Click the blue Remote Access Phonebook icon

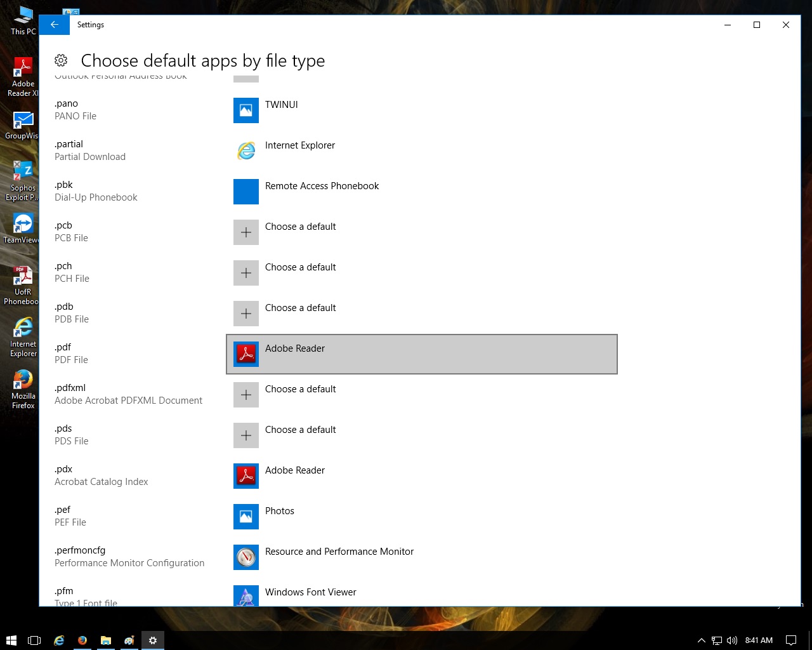tap(246, 192)
